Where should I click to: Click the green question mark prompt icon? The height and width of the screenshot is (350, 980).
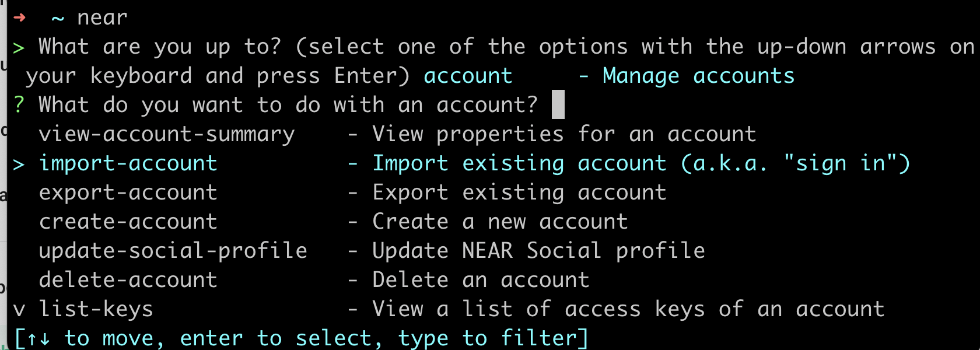(x=19, y=105)
